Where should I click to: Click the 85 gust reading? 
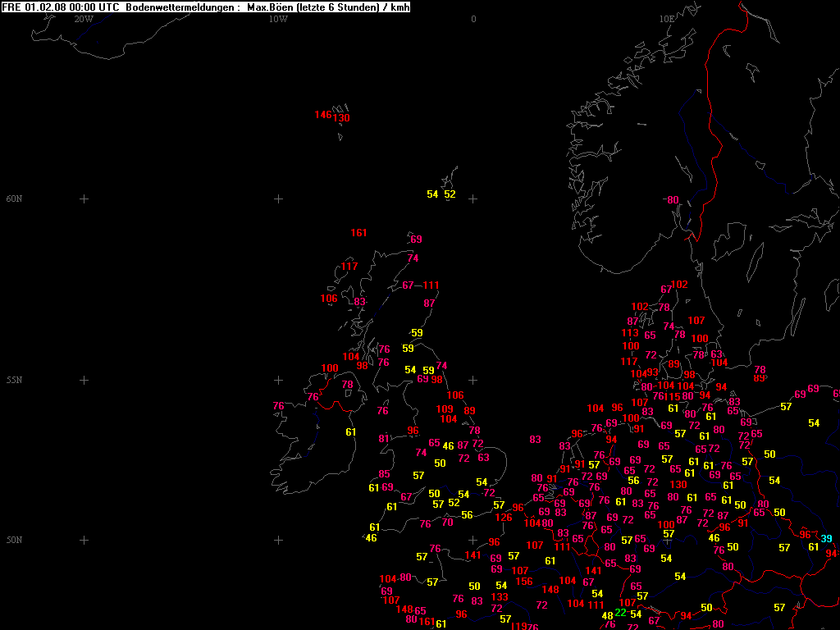[x=384, y=474]
